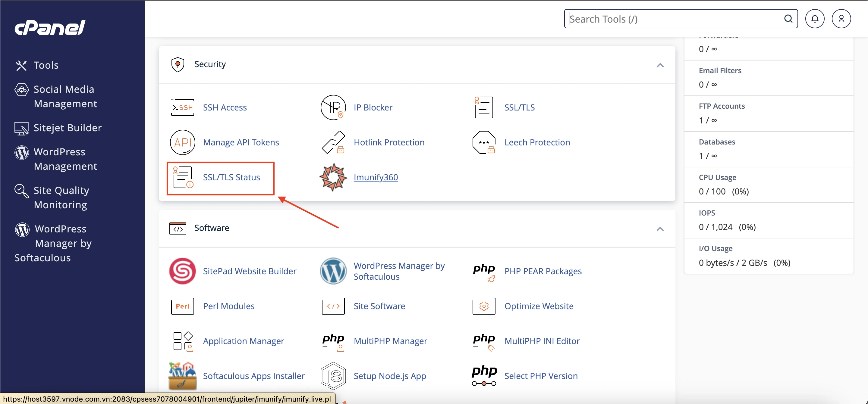Click the Setup Node.js App link
Image resolution: width=868 pixels, height=404 pixels.
point(390,376)
